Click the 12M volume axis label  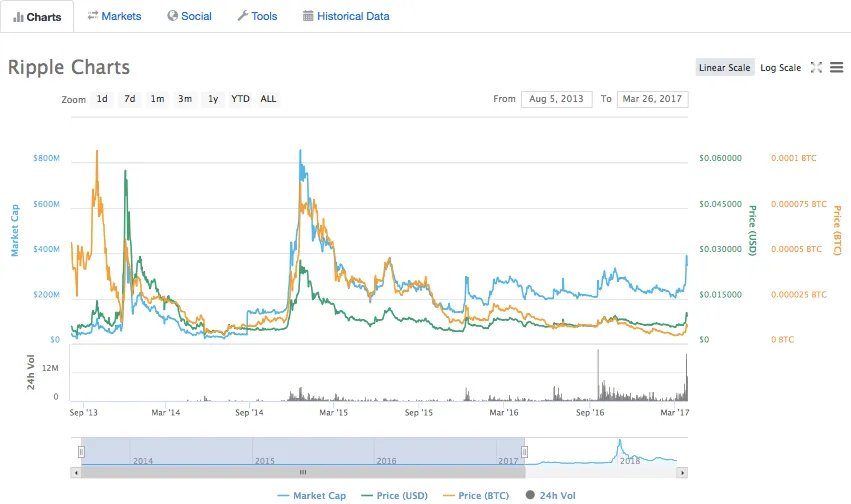pos(50,368)
